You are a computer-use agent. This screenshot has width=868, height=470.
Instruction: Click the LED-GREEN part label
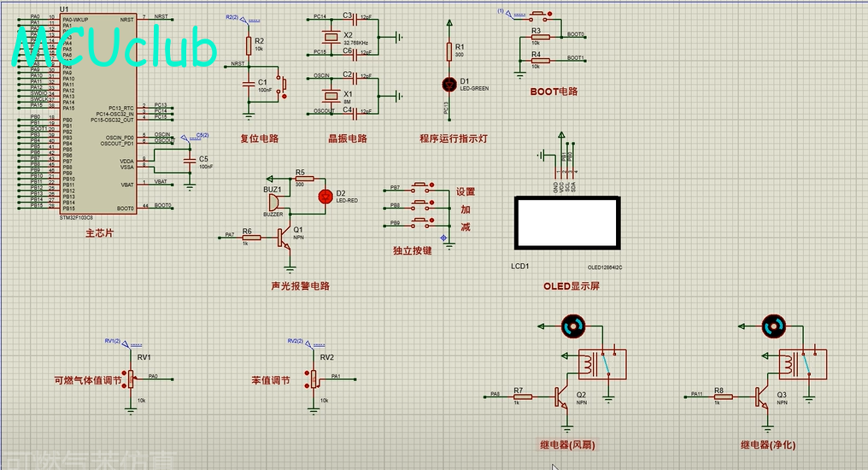(x=474, y=89)
